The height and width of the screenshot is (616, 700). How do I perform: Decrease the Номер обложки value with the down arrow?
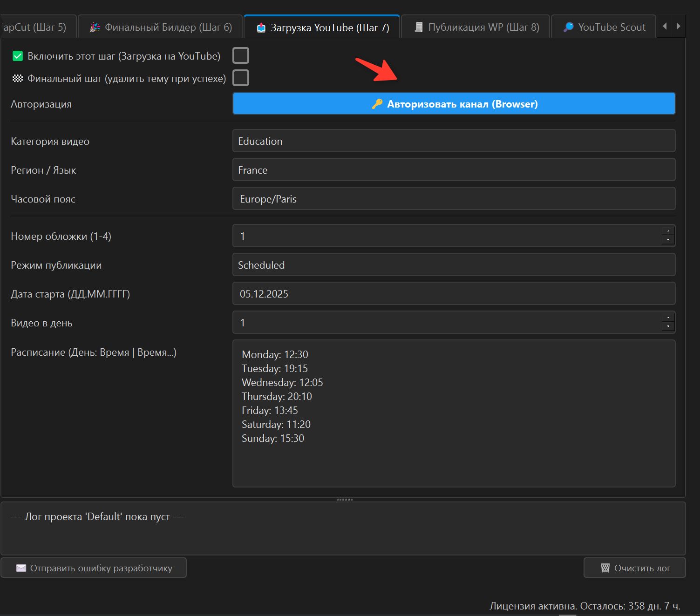tap(668, 240)
